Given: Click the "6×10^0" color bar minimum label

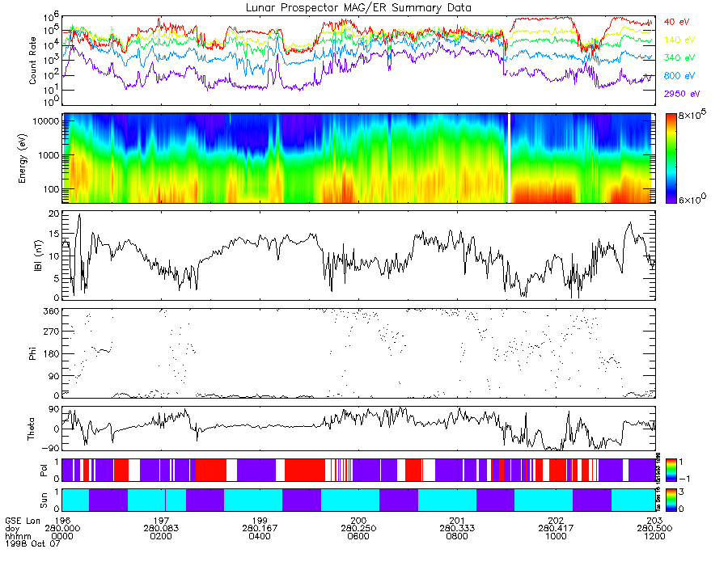Looking at the screenshot, I should pos(692,199).
